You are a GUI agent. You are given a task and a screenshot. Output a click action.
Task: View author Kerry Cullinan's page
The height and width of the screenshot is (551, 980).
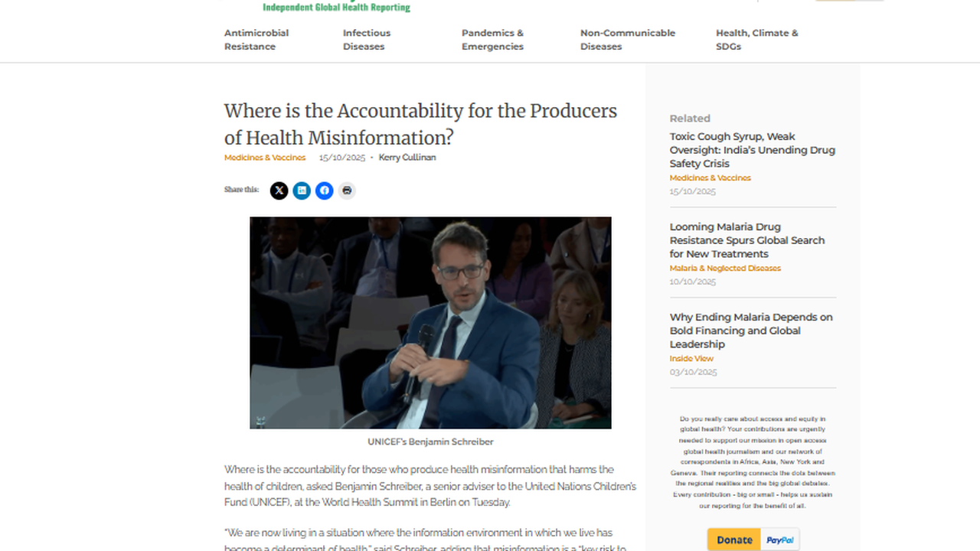pyautogui.click(x=407, y=158)
